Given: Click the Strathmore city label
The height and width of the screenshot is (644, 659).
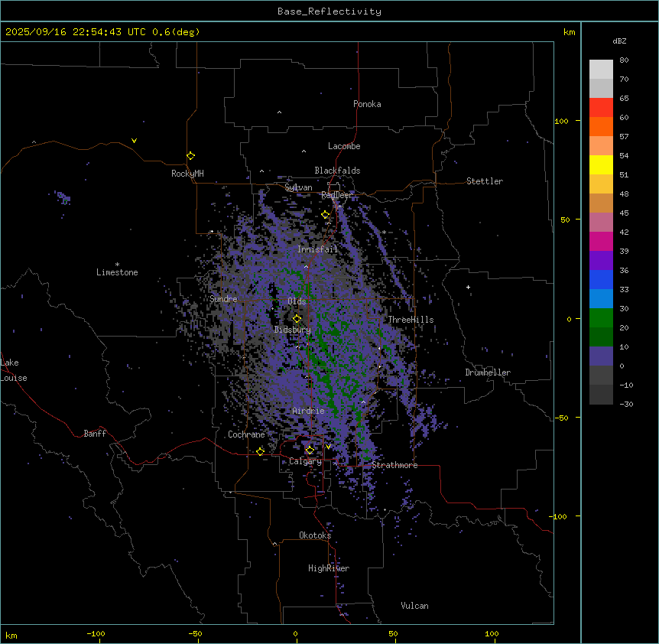Looking at the screenshot, I should (x=394, y=465).
